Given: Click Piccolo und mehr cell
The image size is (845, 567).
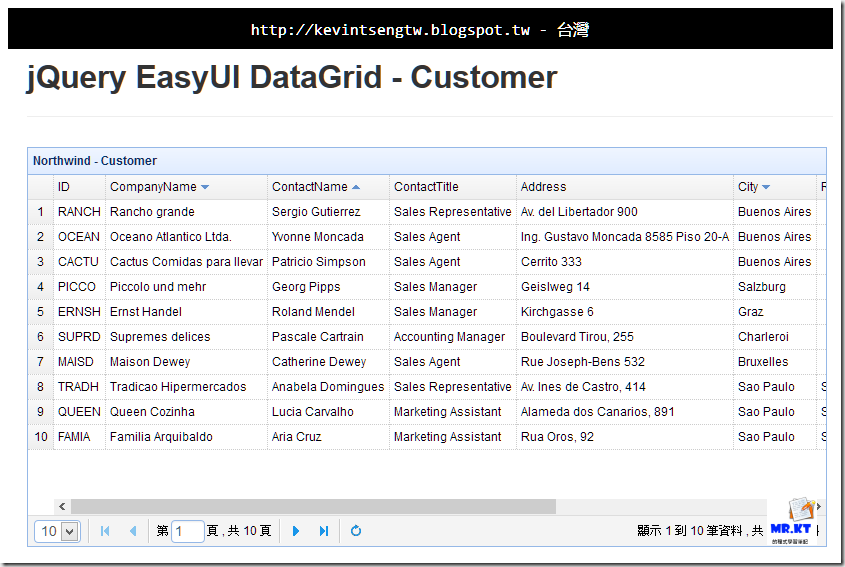Looking at the screenshot, I should pyautogui.click(x=186, y=287).
